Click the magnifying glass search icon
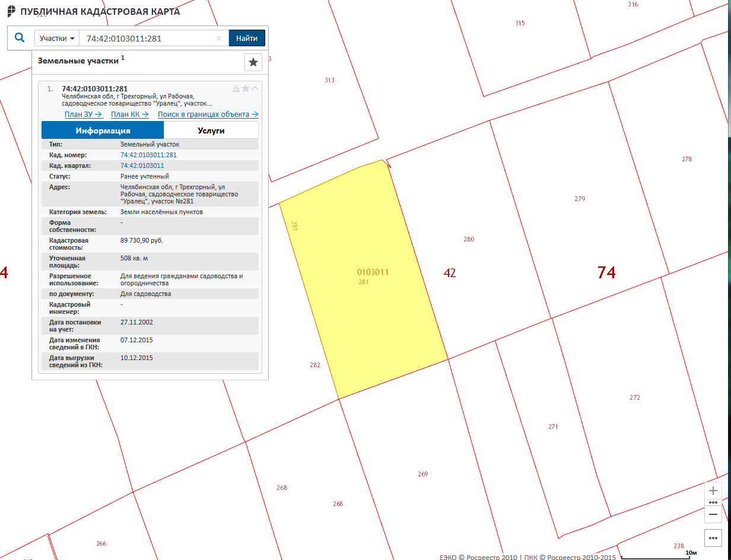This screenshot has width=731, height=560. [20, 38]
